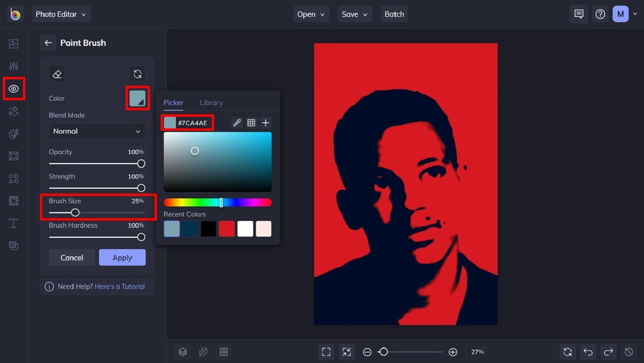Reset the Paint Brush settings icon

[138, 74]
